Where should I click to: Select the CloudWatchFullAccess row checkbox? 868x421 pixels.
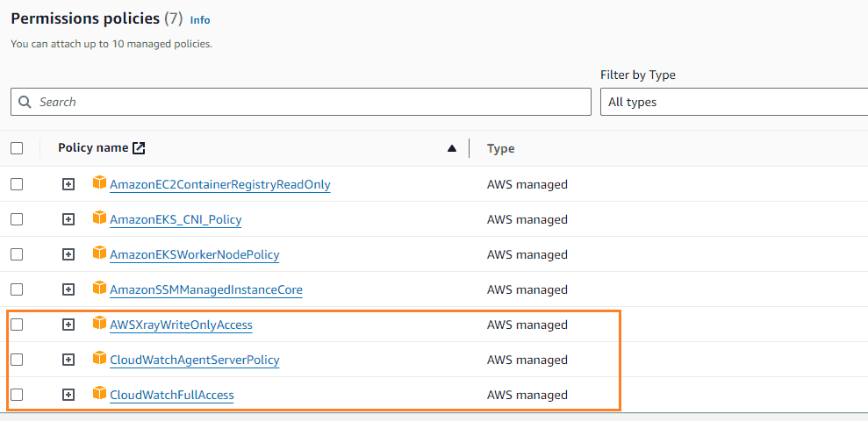pos(17,395)
